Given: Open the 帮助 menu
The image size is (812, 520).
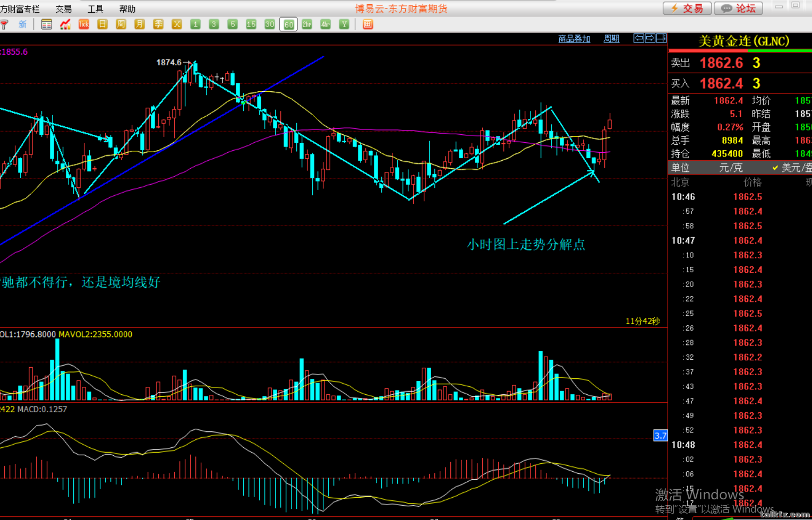Looking at the screenshot, I should click(x=127, y=9).
